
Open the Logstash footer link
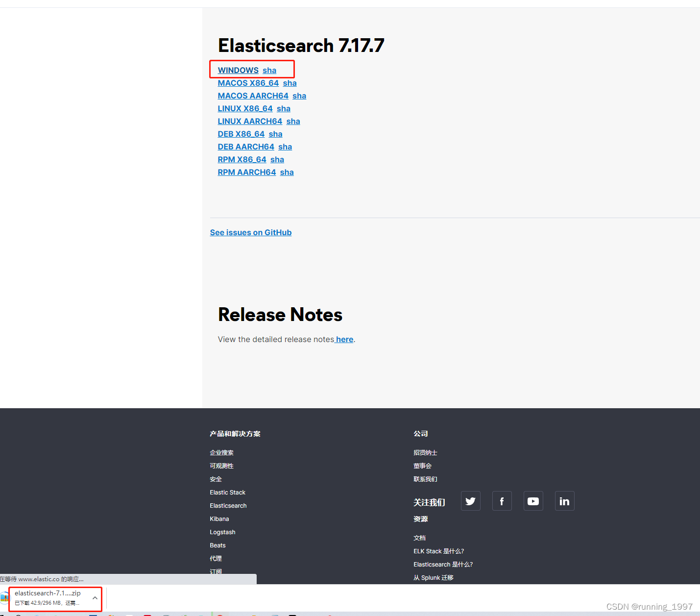coord(222,532)
